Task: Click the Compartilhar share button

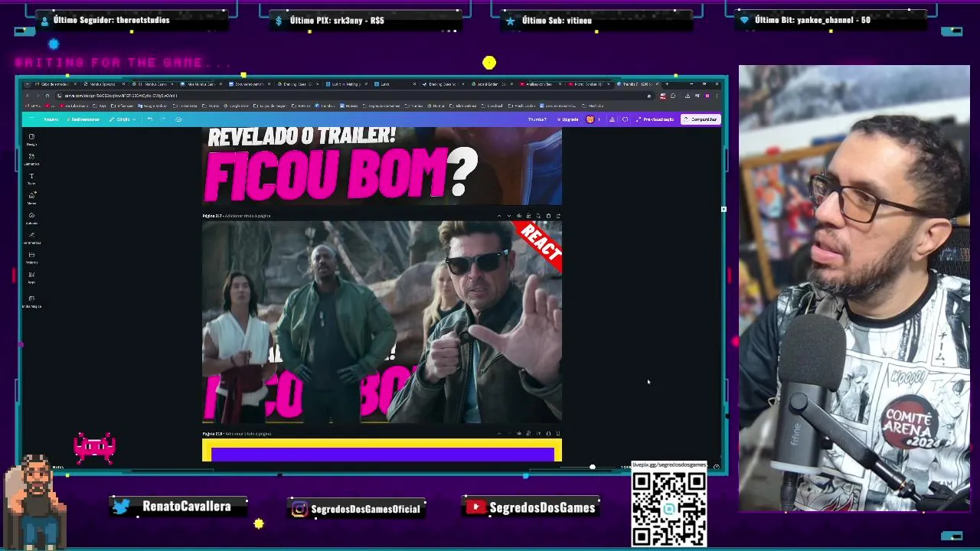Action: 702,119
